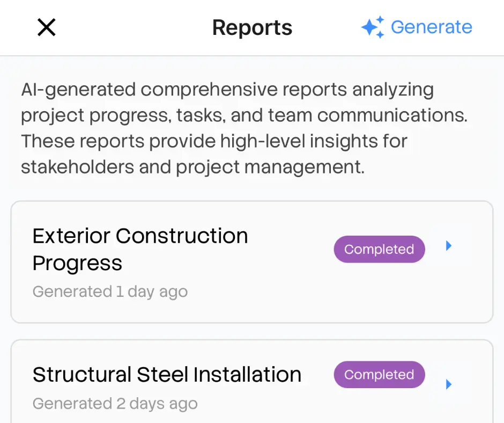Screen dimensions: 504x423
Task: Click the Completed badge on Exterior Construction Progress
Action: (379, 249)
